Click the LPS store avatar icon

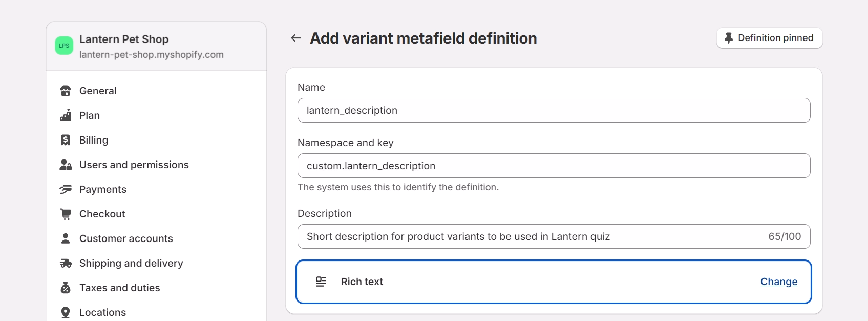(64, 46)
